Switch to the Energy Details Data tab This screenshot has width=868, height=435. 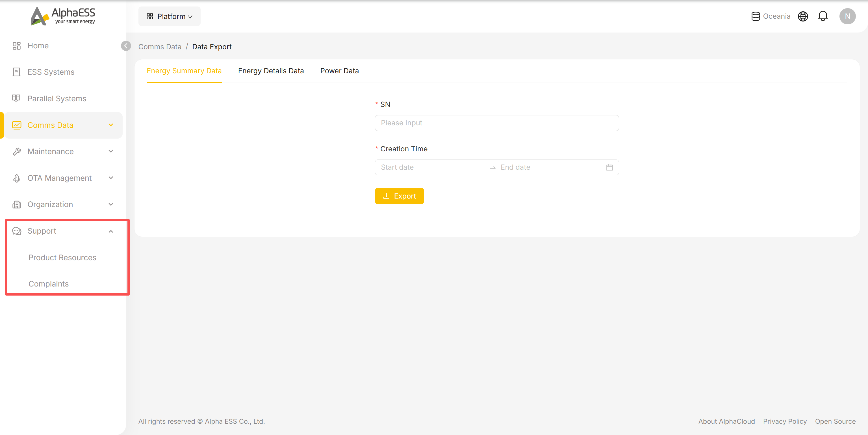(271, 71)
